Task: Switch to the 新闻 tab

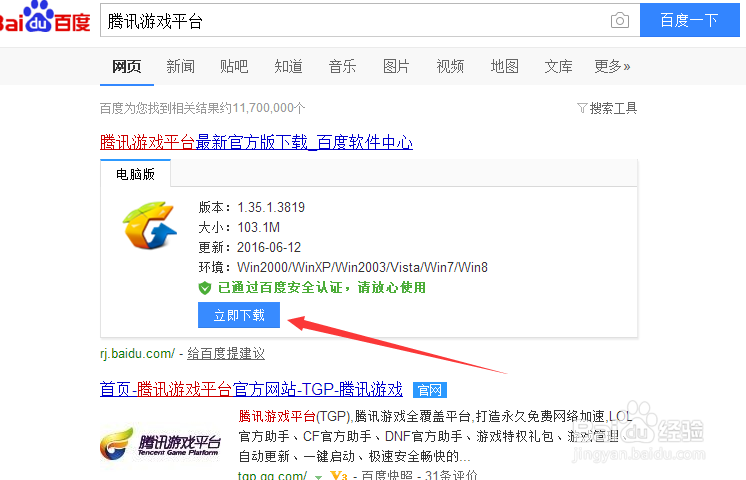Action: click(x=180, y=66)
